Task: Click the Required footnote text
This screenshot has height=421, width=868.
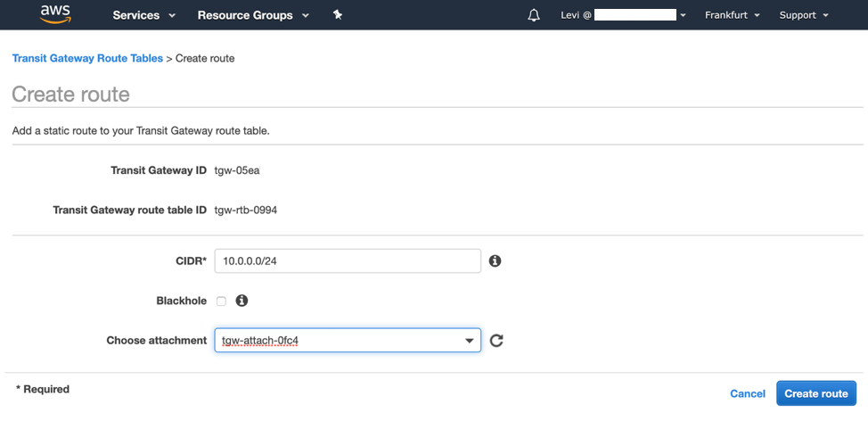Action: tap(43, 390)
